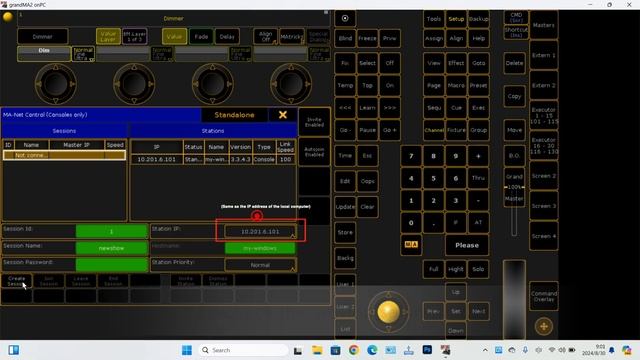Click the Windows taskbar Search box
Screen dimensions: 640x360
point(244,350)
